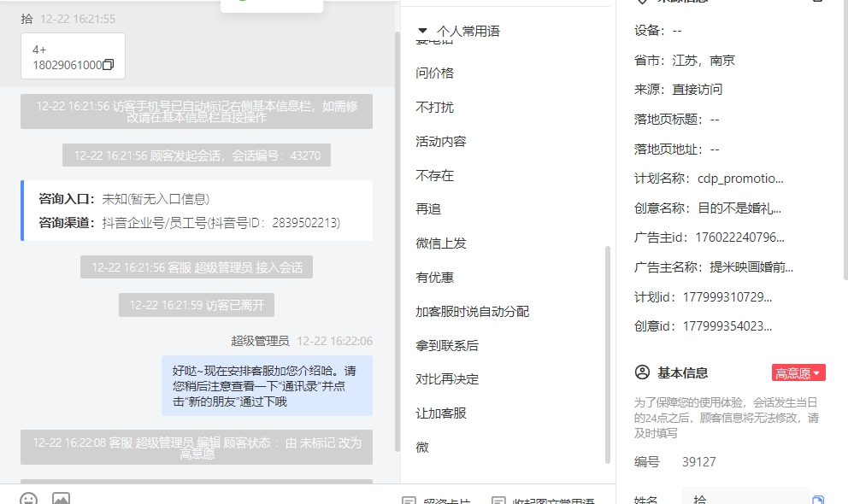This screenshot has width=848, height=504.
Task: Open the 高意愿 status dropdown
Action: (798, 372)
